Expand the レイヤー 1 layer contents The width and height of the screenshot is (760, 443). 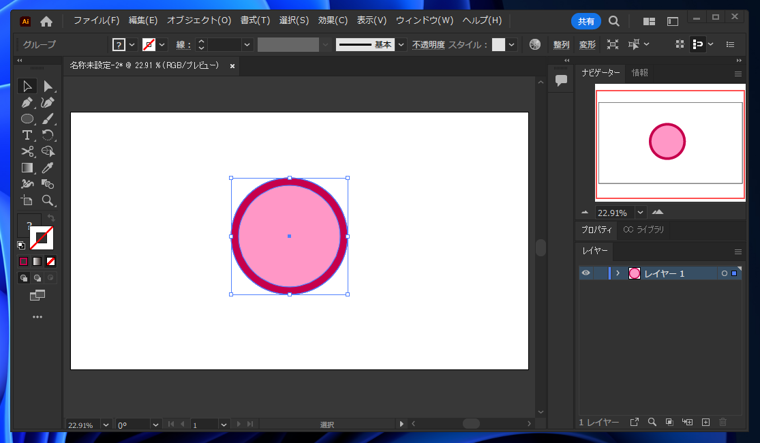click(618, 273)
